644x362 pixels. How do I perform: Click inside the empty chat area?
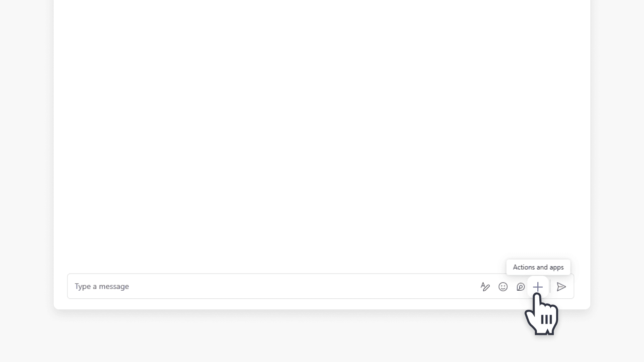pos(322,134)
